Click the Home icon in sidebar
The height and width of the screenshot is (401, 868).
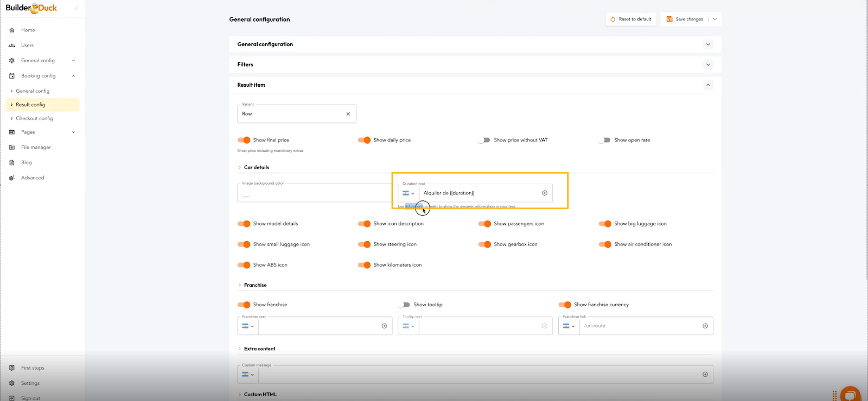(x=12, y=30)
